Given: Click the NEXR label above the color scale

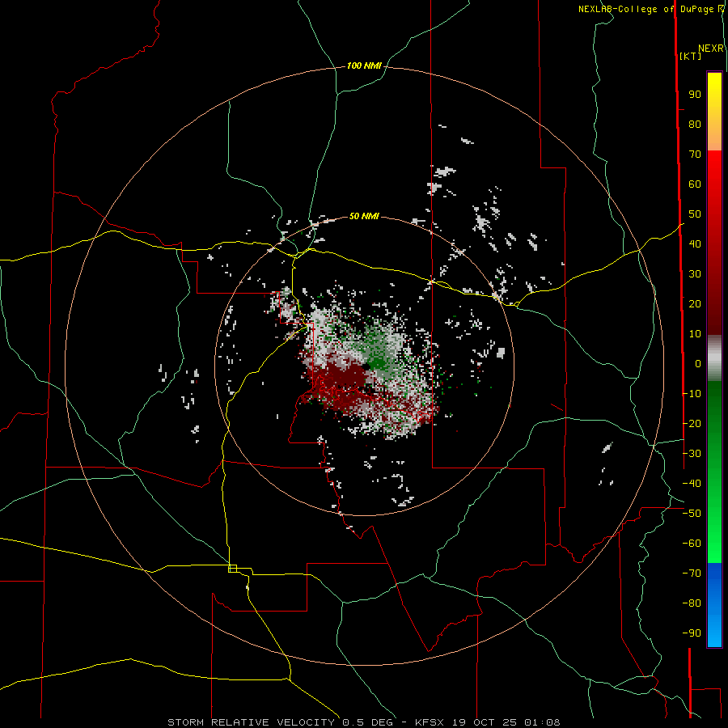Looking at the screenshot, I should (x=711, y=49).
